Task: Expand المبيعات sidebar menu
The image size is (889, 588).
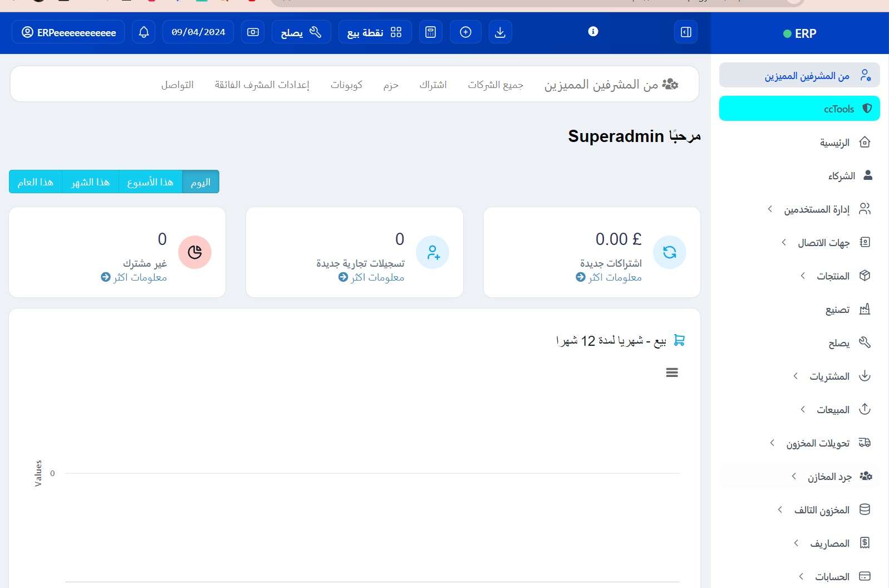Action: coord(832,410)
